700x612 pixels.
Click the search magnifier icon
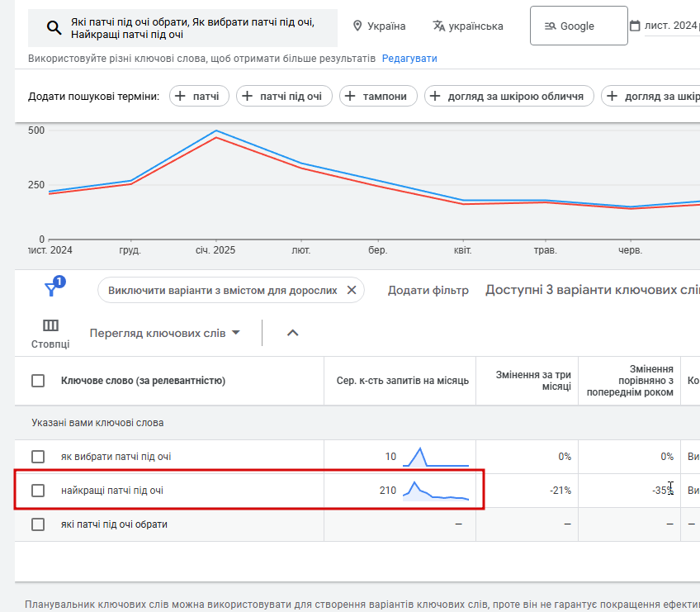pyautogui.click(x=54, y=28)
